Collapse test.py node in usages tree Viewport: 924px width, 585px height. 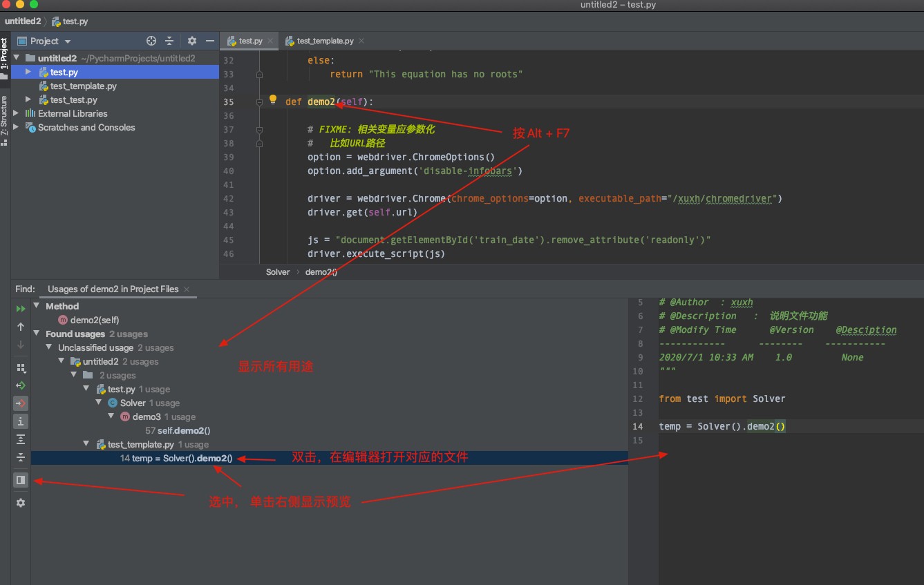[88, 389]
